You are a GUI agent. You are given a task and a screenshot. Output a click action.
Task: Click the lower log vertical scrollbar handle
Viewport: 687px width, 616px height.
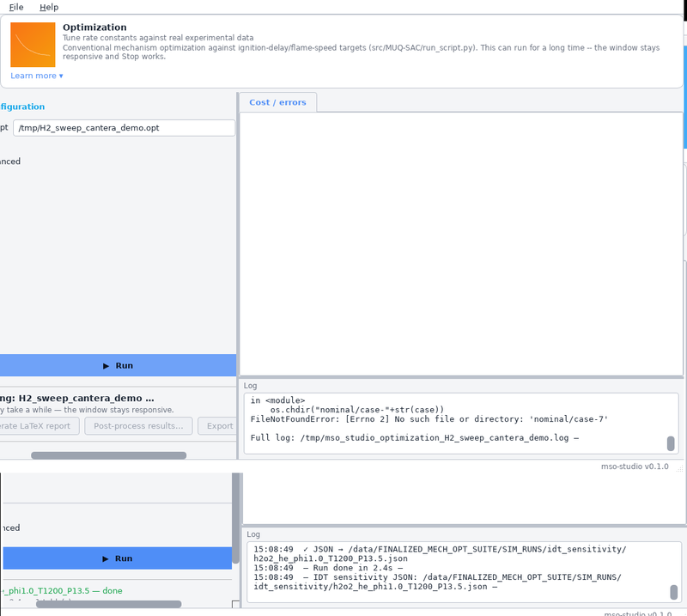coord(674,592)
